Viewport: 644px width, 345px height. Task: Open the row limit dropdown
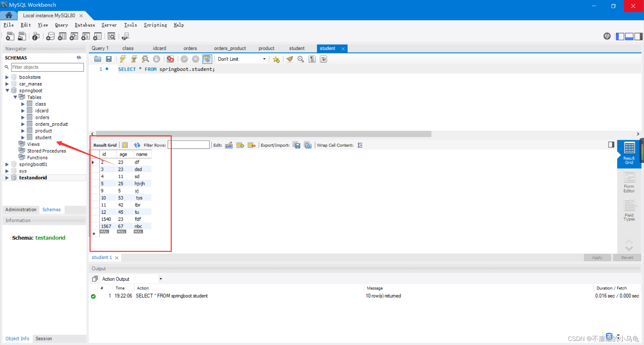pyautogui.click(x=264, y=59)
